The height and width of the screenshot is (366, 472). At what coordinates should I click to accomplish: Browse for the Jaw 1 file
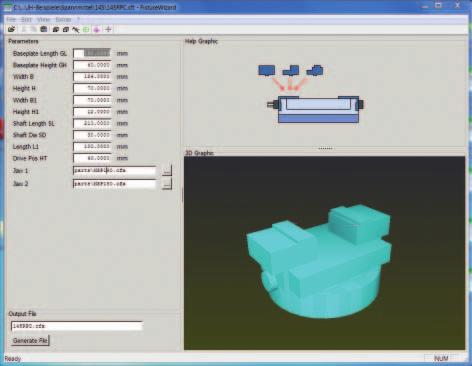click(167, 171)
